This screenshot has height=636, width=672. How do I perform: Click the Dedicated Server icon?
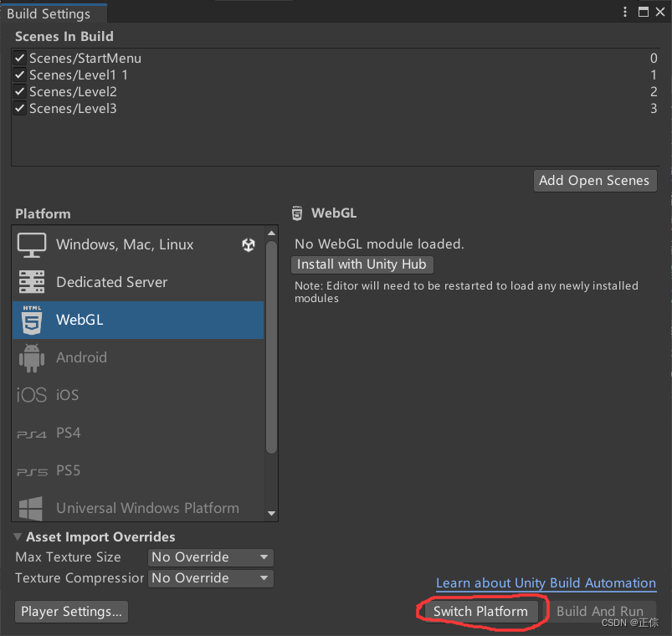click(x=32, y=282)
